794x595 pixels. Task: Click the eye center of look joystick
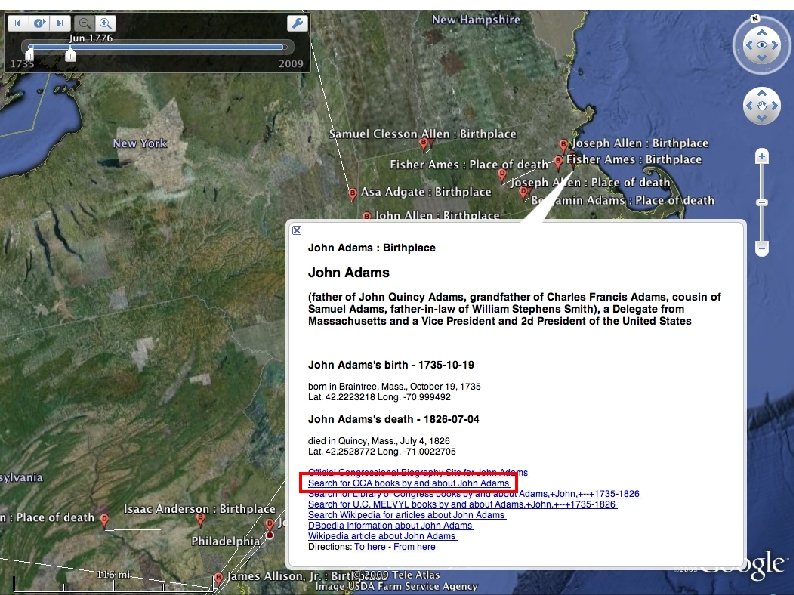(762, 45)
